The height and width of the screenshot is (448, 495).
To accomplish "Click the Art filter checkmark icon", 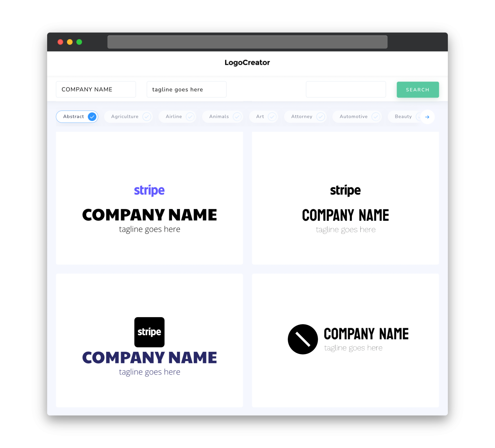I will tap(272, 117).
